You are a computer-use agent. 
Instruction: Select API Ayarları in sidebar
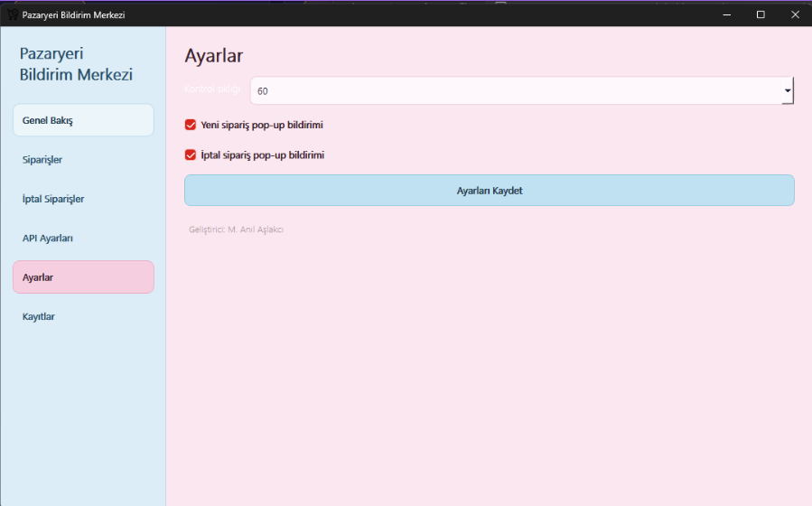[x=83, y=239]
